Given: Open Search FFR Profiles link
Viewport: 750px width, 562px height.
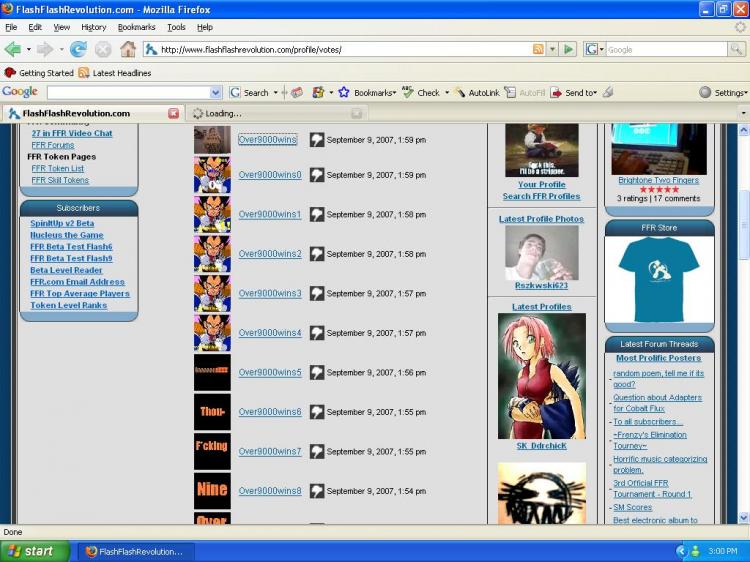Looking at the screenshot, I should [541, 197].
